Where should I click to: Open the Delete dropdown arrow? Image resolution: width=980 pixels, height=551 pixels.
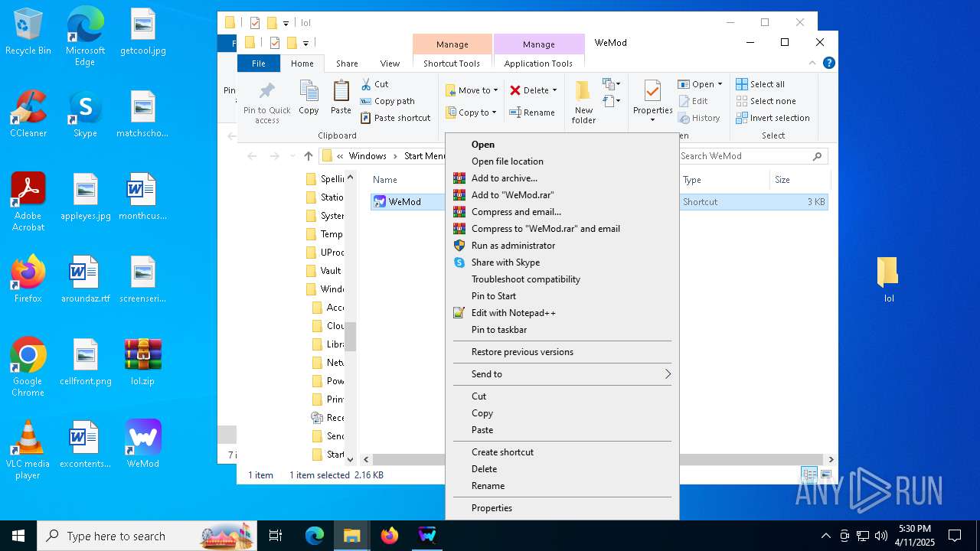click(x=554, y=90)
